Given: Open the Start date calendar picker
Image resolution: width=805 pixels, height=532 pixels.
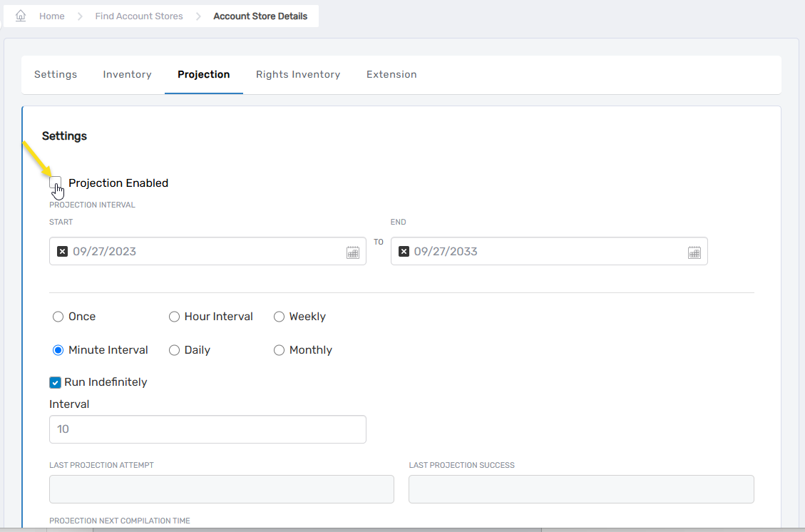Looking at the screenshot, I should pos(353,252).
